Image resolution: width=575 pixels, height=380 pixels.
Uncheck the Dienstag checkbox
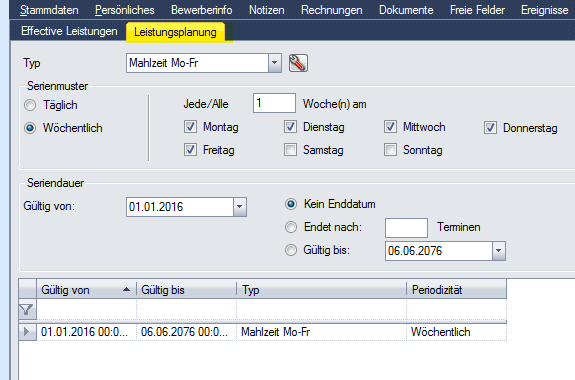[290, 127]
